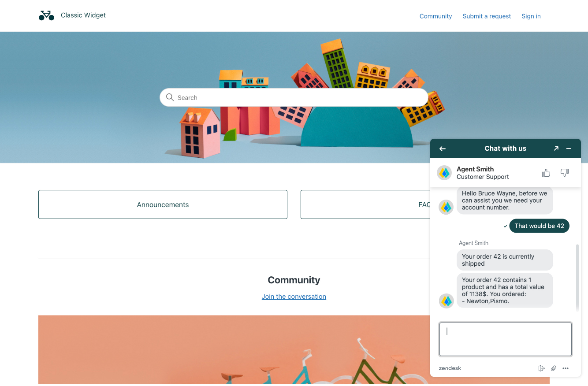Screen dimensions: 588x386
Task: Follow the Join the conversation link
Action: pyautogui.click(x=294, y=297)
